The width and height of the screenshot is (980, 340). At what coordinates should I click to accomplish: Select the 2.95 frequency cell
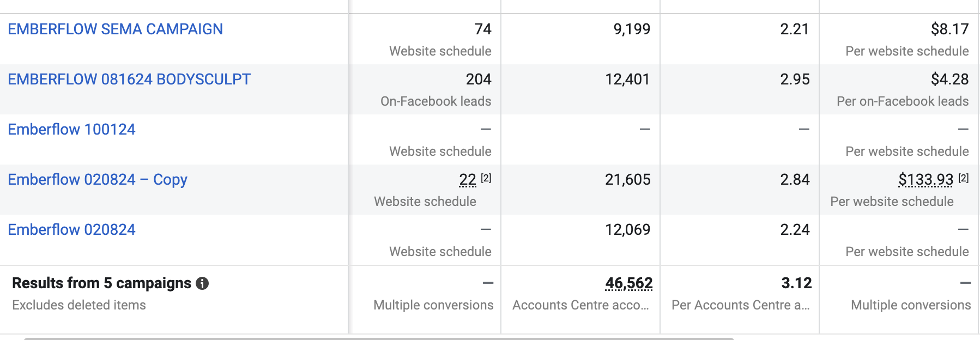point(740,89)
